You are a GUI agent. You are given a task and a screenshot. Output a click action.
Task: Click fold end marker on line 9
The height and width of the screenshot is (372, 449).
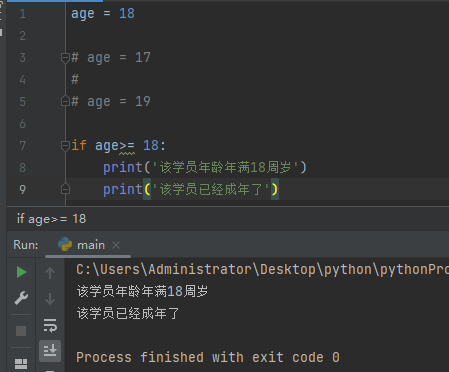click(x=65, y=189)
